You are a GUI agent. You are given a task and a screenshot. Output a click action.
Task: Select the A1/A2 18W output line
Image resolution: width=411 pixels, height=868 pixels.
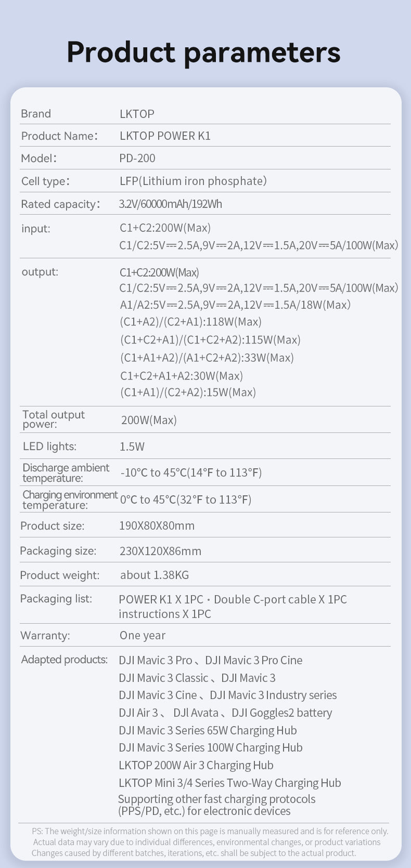click(x=235, y=305)
